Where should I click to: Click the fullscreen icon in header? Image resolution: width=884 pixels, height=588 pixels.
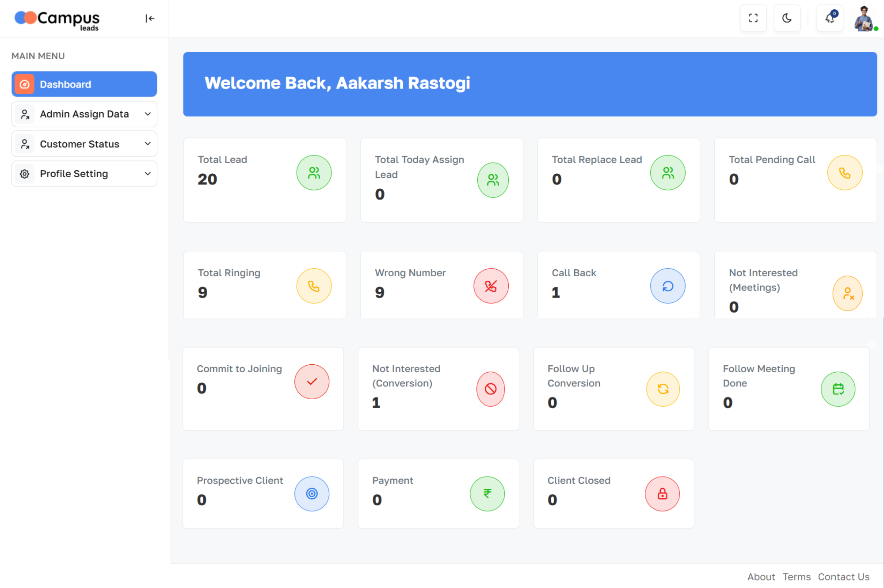pyautogui.click(x=753, y=18)
